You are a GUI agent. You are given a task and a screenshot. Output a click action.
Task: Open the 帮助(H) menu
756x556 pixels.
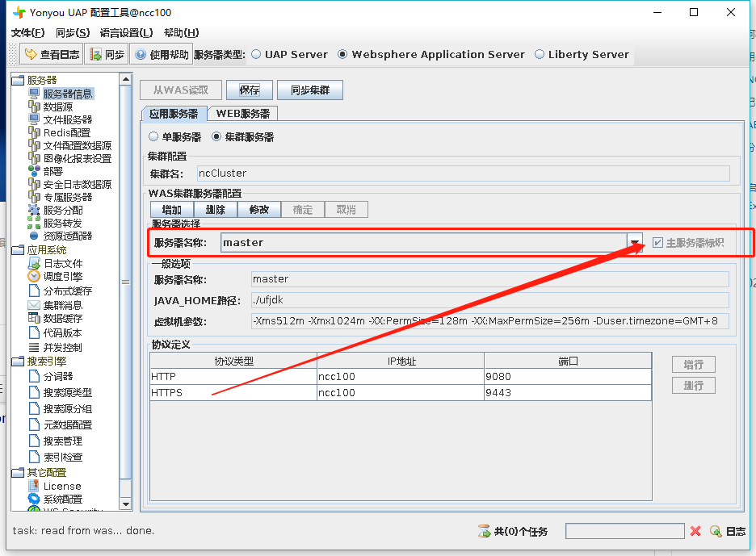[181, 33]
